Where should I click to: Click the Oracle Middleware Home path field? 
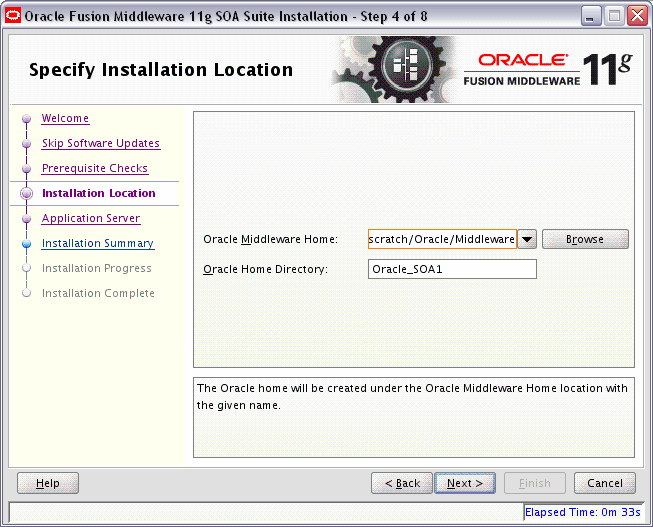pos(442,239)
